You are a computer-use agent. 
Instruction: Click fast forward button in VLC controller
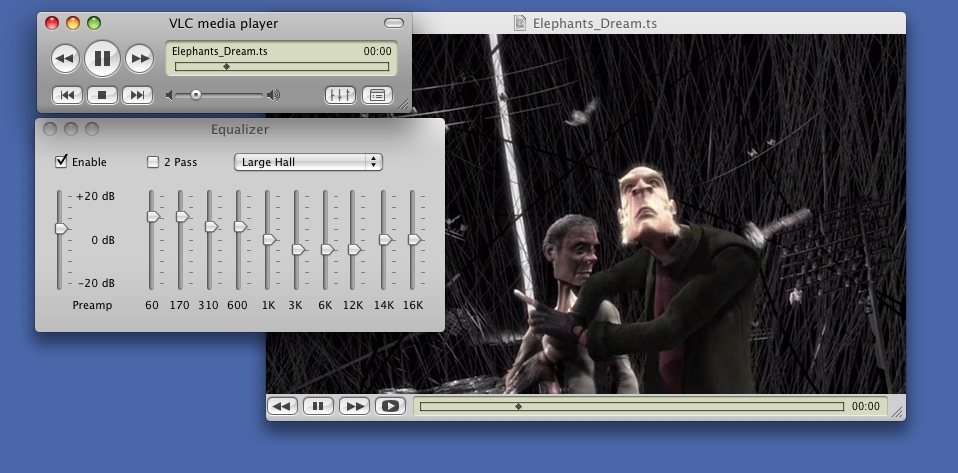(140, 59)
